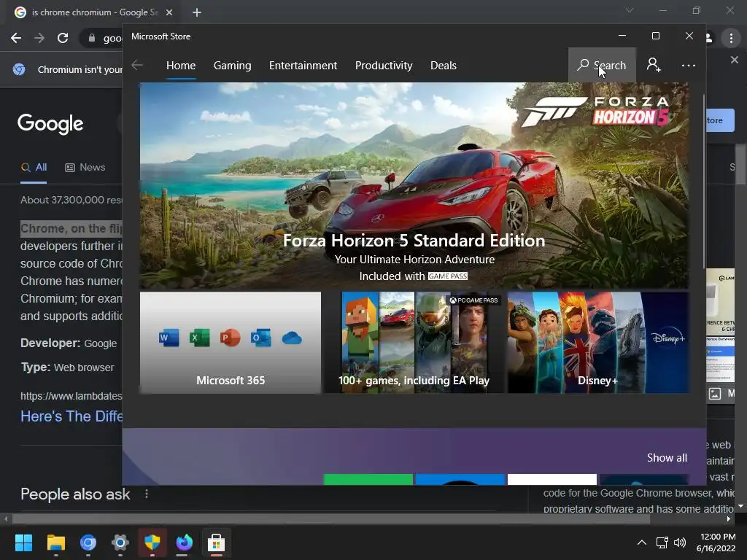
Task: Open People also ask options menu
Action: [x=147, y=494]
